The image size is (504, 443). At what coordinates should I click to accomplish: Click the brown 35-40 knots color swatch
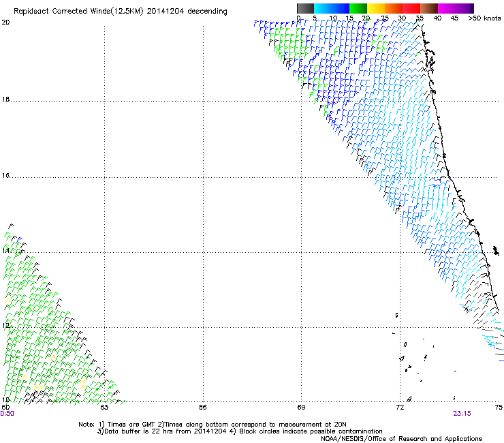pos(429,8)
